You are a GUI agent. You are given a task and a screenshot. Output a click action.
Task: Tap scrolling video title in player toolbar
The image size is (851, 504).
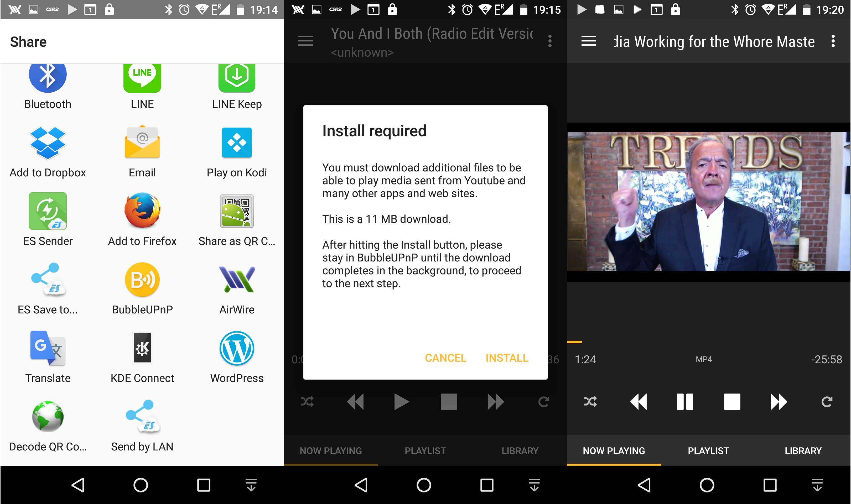click(x=714, y=41)
